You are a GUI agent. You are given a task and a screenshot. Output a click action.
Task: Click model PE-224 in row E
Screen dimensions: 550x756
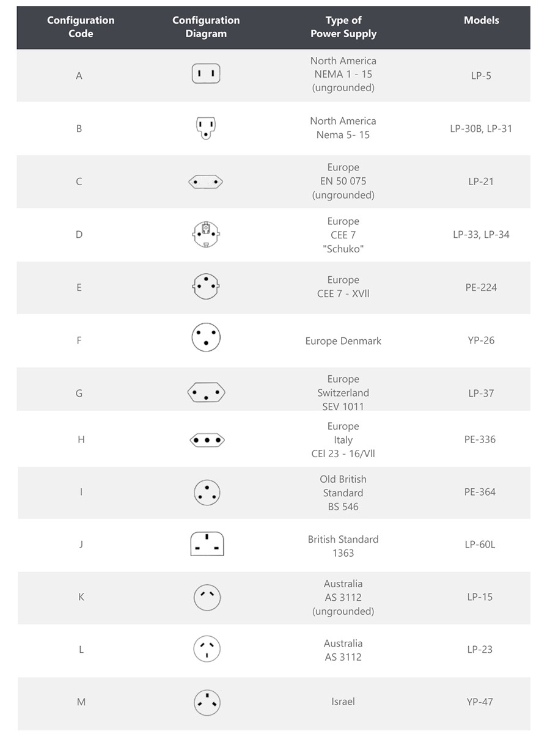[482, 287]
